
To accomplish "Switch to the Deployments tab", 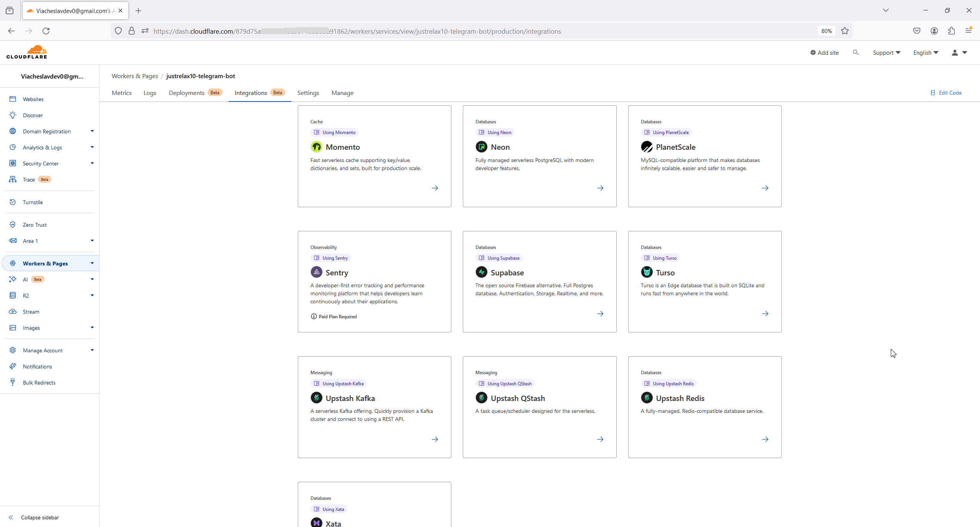I will (186, 93).
